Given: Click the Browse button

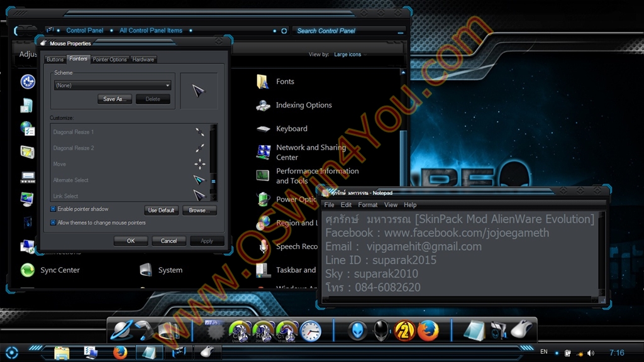Looking at the screenshot, I should (x=199, y=210).
